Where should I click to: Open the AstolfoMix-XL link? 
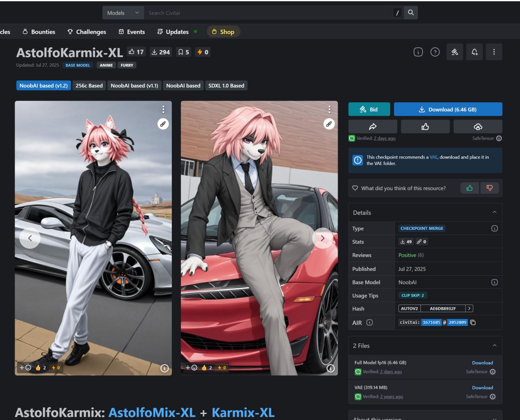pos(152,413)
